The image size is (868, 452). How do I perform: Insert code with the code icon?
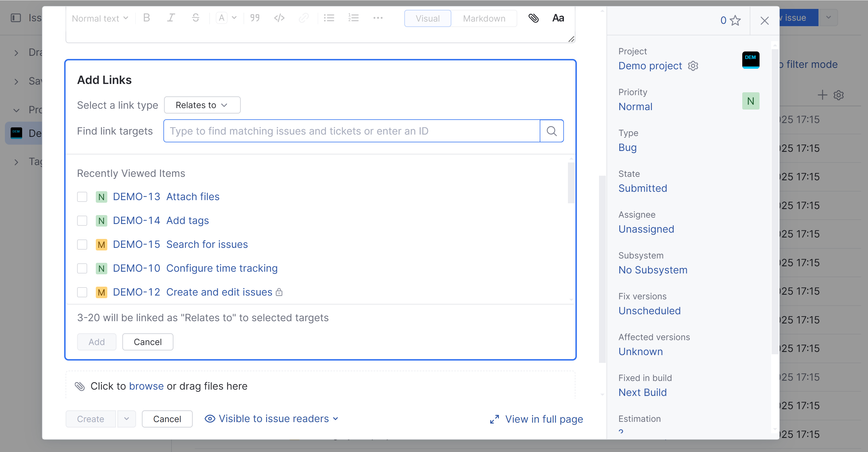(x=279, y=18)
